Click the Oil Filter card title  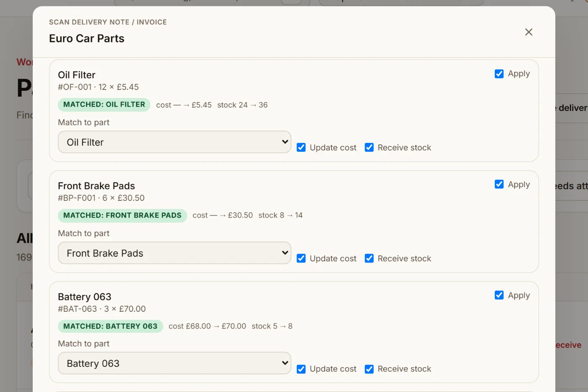[77, 75]
